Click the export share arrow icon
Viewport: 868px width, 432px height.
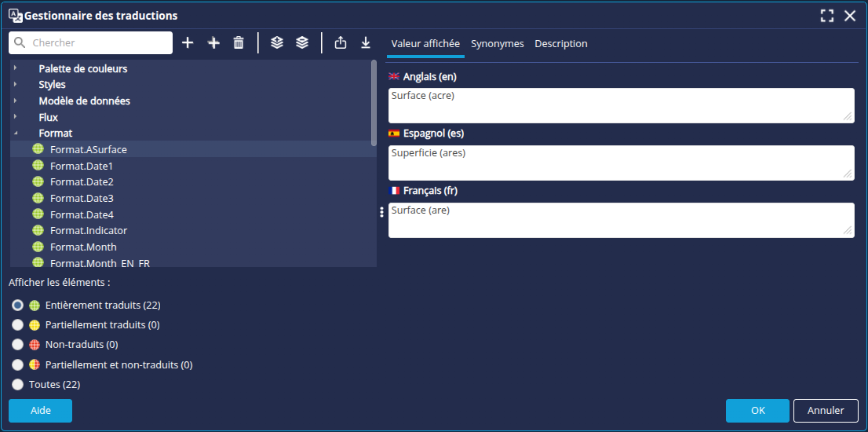340,43
